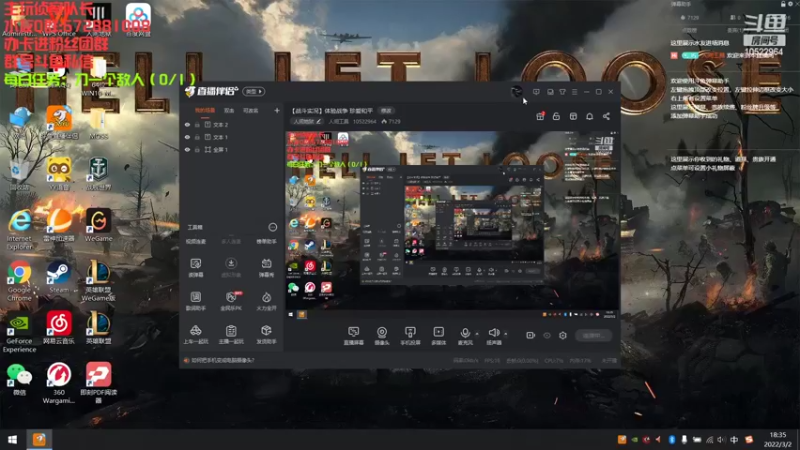Open the clock showing 18:35 in tray
The width and height of the screenshot is (800, 450).
coord(778,439)
